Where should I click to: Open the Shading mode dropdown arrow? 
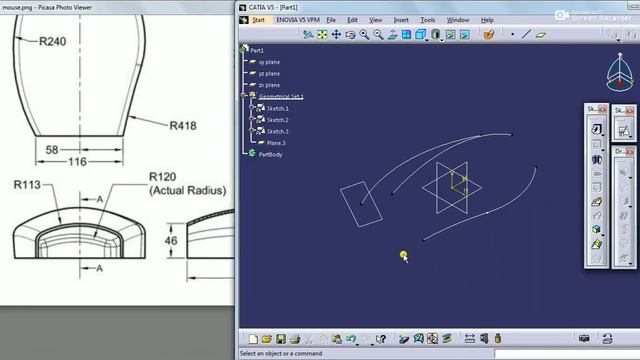coord(442,40)
